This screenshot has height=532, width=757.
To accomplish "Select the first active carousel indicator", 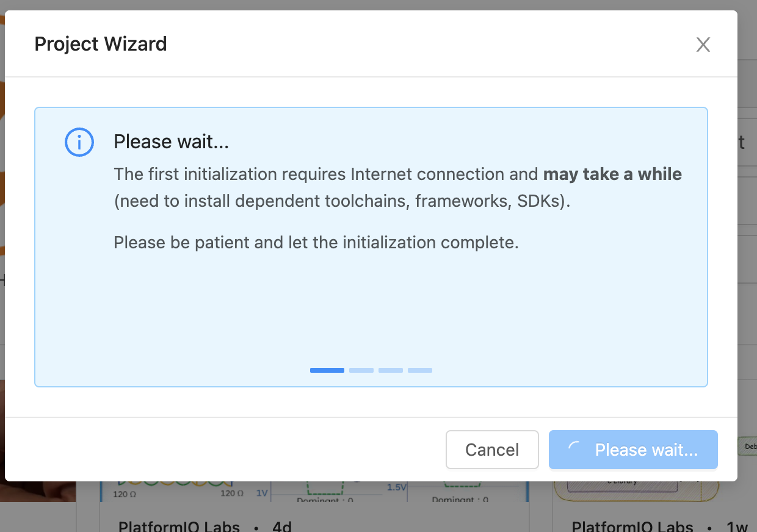I will pos(327,370).
